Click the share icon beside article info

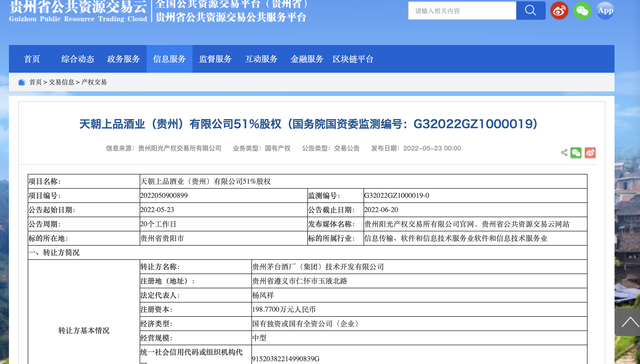564,153
